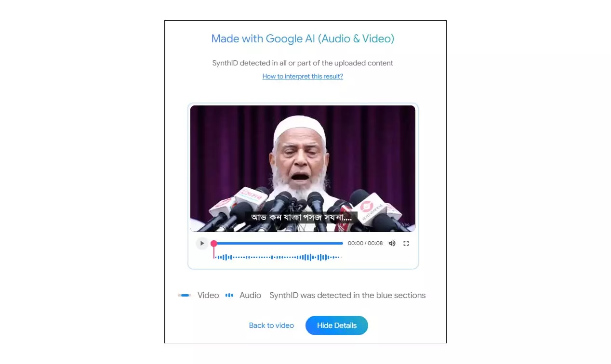Click the 'Video' legend label
This screenshot has height=364, width=611.
(x=208, y=295)
